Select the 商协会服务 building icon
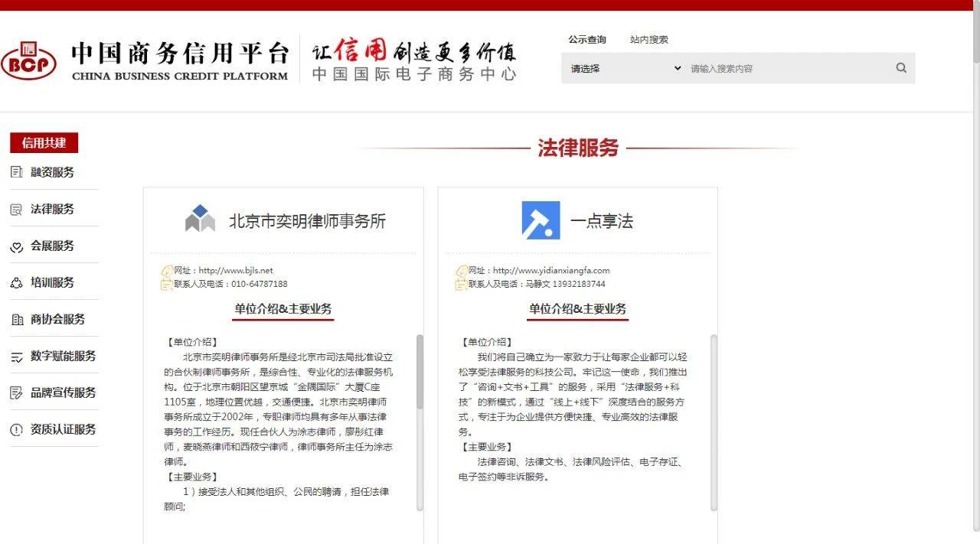This screenshot has width=980, height=544. click(15, 318)
